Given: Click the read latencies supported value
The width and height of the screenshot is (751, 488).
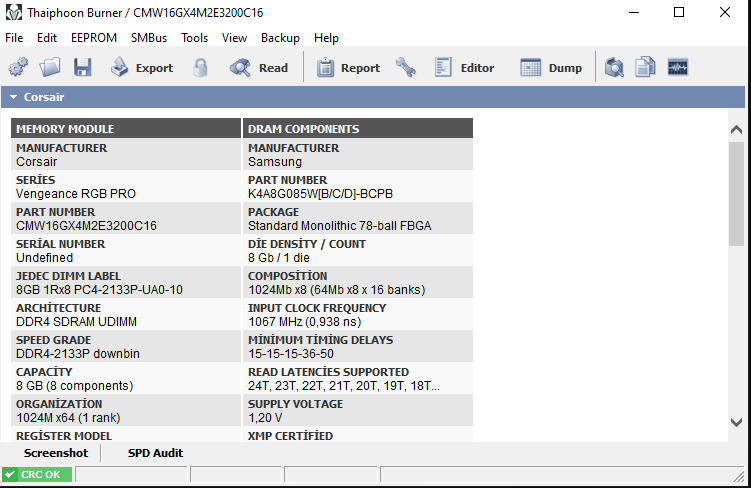Looking at the screenshot, I should coord(343,386).
